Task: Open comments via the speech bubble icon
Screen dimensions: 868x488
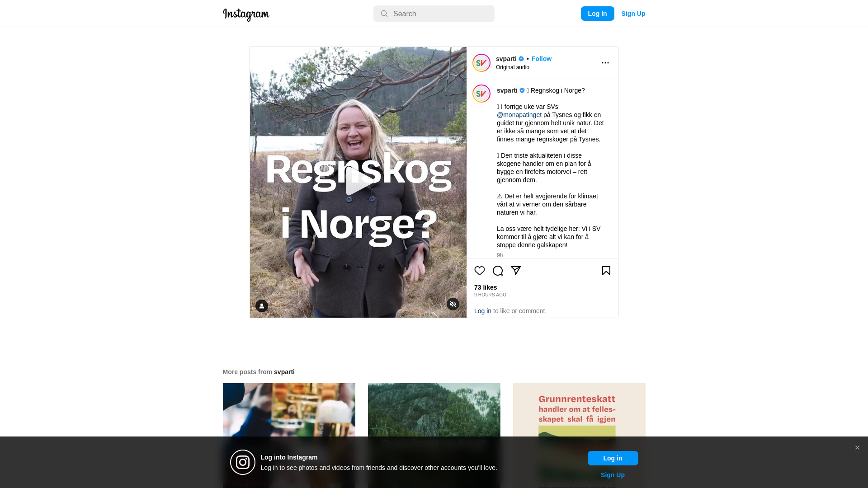Action: pyautogui.click(x=497, y=271)
